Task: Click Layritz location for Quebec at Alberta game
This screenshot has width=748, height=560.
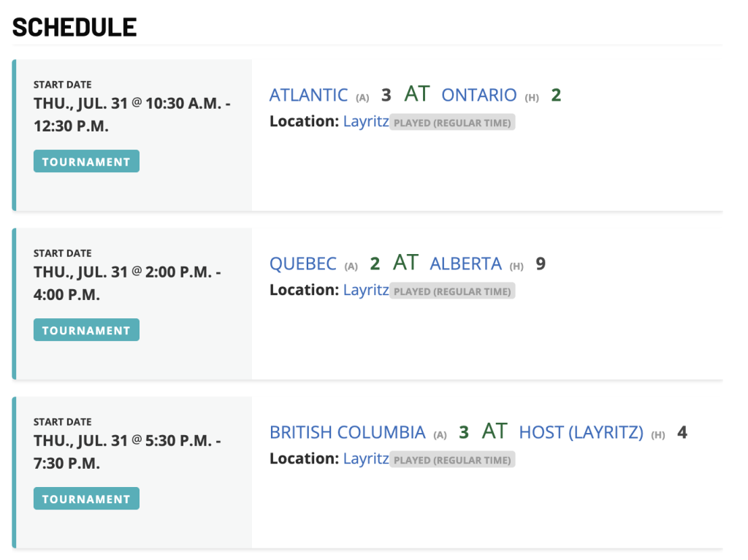Action: coord(366,290)
